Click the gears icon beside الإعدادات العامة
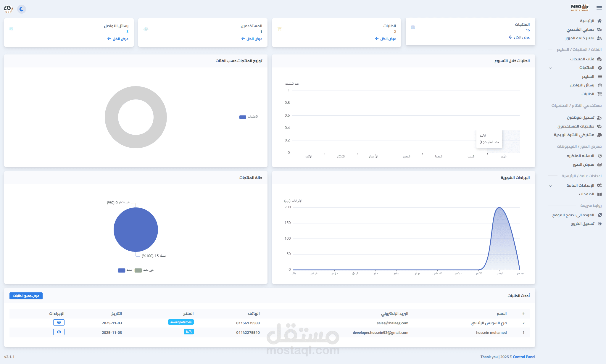 (599, 186)
